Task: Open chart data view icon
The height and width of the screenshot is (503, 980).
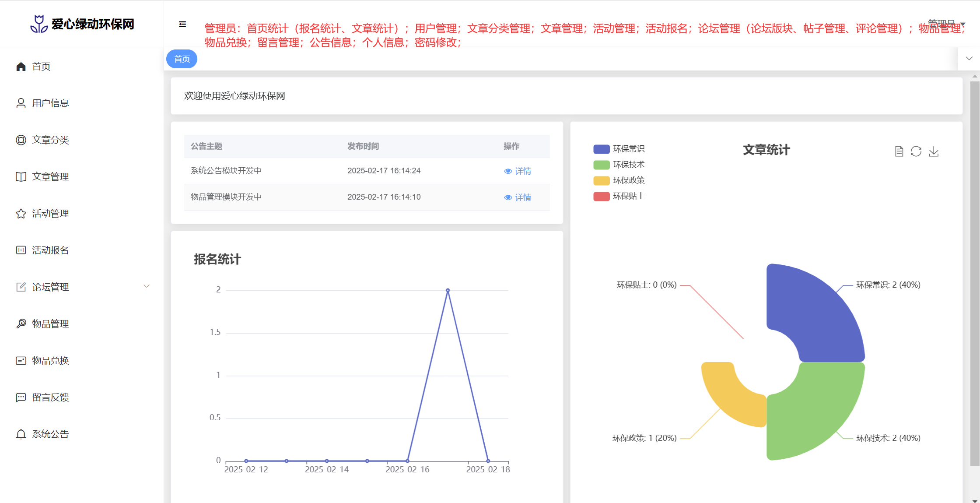Action: 899,151
